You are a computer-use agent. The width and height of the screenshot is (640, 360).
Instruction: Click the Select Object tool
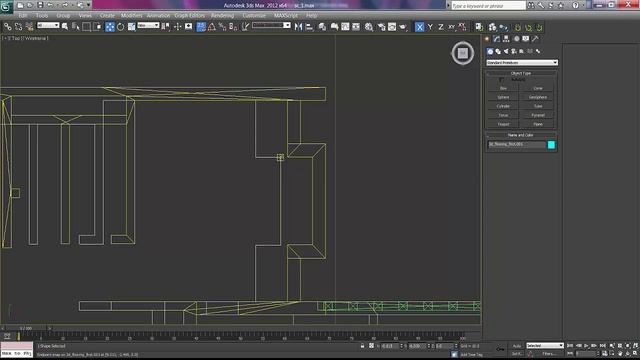(x=65, y=27)
